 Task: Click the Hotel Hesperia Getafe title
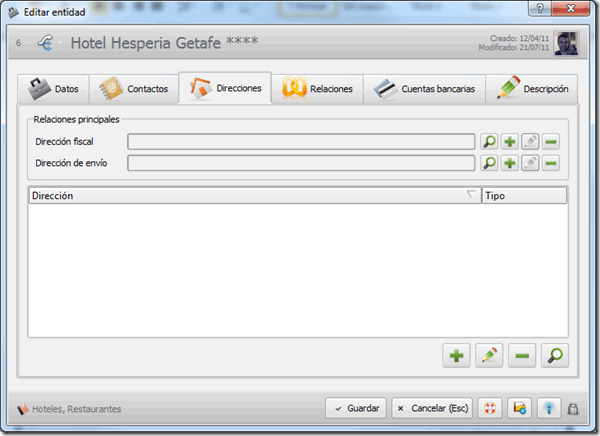[x=165, y=42]
